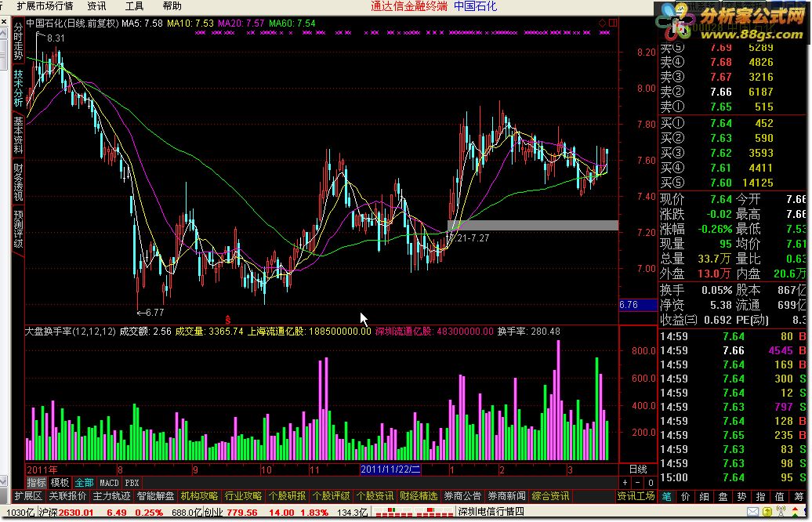Image resolution: width=812 pixels, height=522 pixels.
Task: Open the 主力轨迹 bottom tab
Action: click(x=111, y=496)
